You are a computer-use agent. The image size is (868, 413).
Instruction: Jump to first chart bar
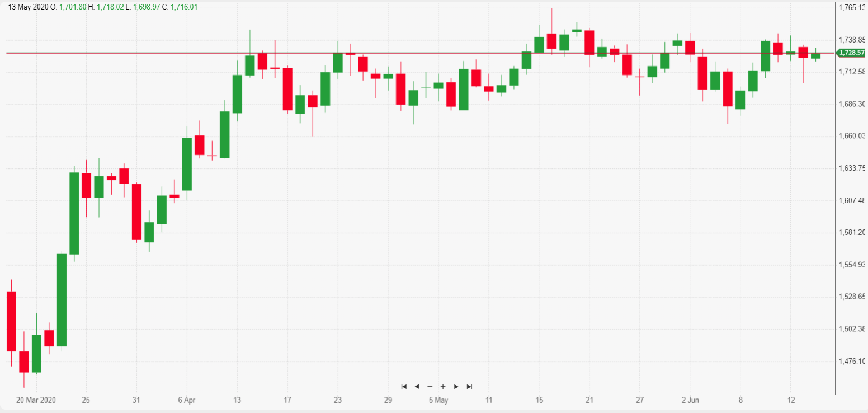pos(404,387)
